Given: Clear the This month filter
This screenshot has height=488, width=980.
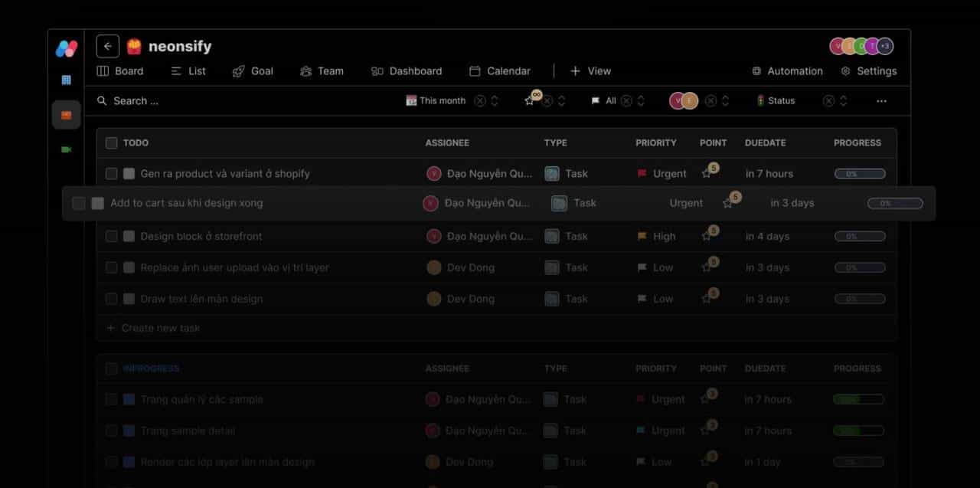Looking at the screenshot, I should pos(479,100).
